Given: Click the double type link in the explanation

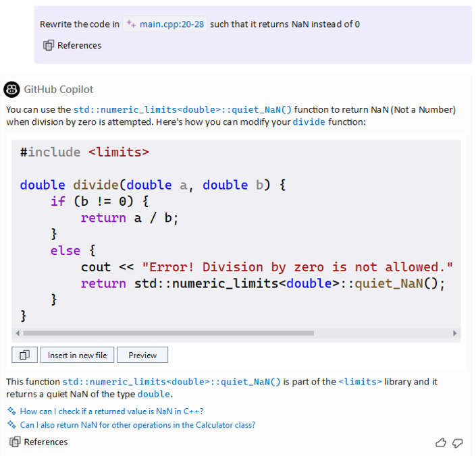Looking at the screenshot, I should 154,394.
